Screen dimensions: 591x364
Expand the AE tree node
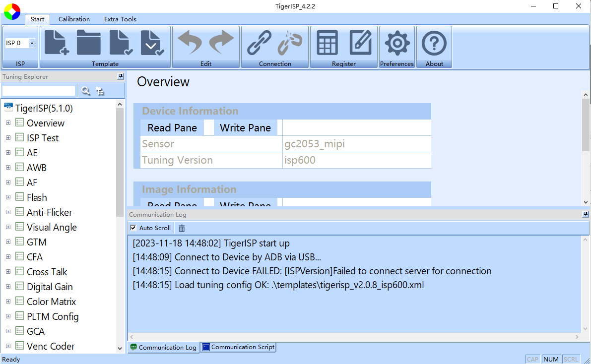tap(8, 153)
